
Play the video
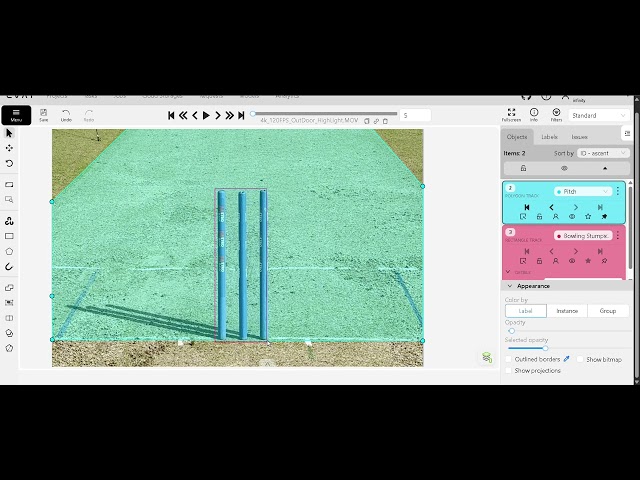[x=206, y=116]
